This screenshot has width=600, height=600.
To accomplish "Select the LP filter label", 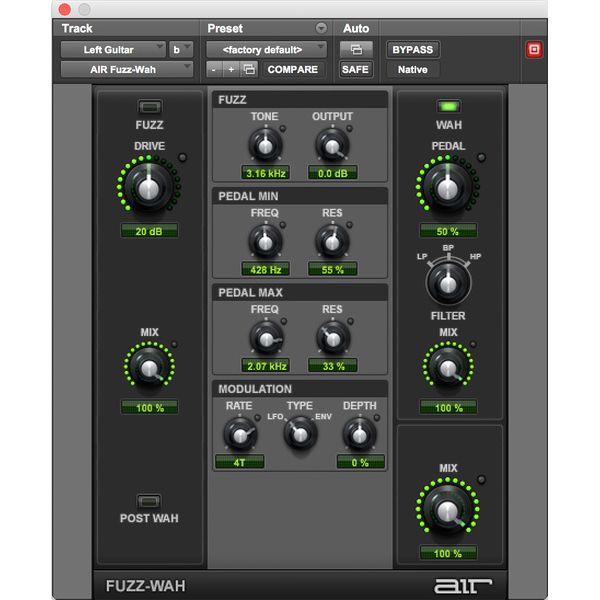I will coord(422,256).
